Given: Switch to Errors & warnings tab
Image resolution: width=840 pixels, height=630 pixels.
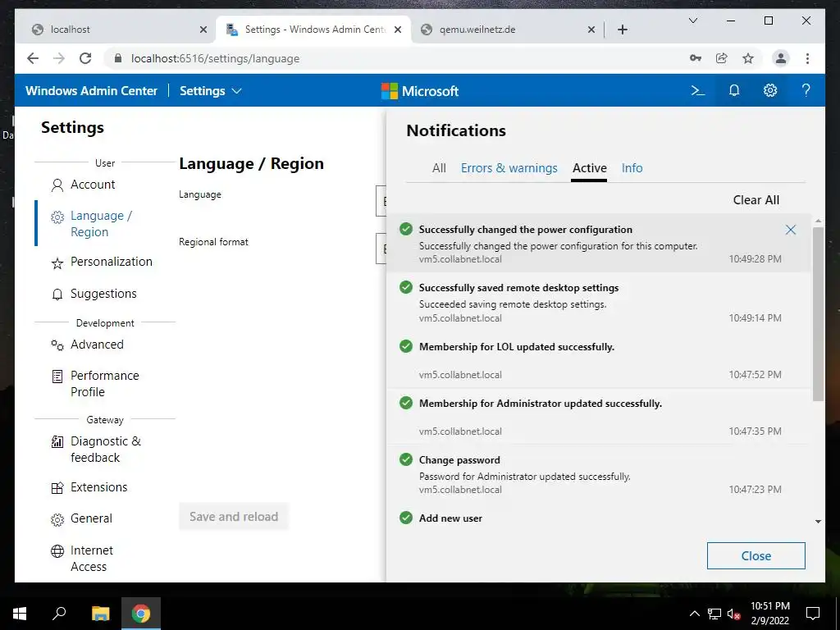Looking at the screenshot, I should point(509,168).
